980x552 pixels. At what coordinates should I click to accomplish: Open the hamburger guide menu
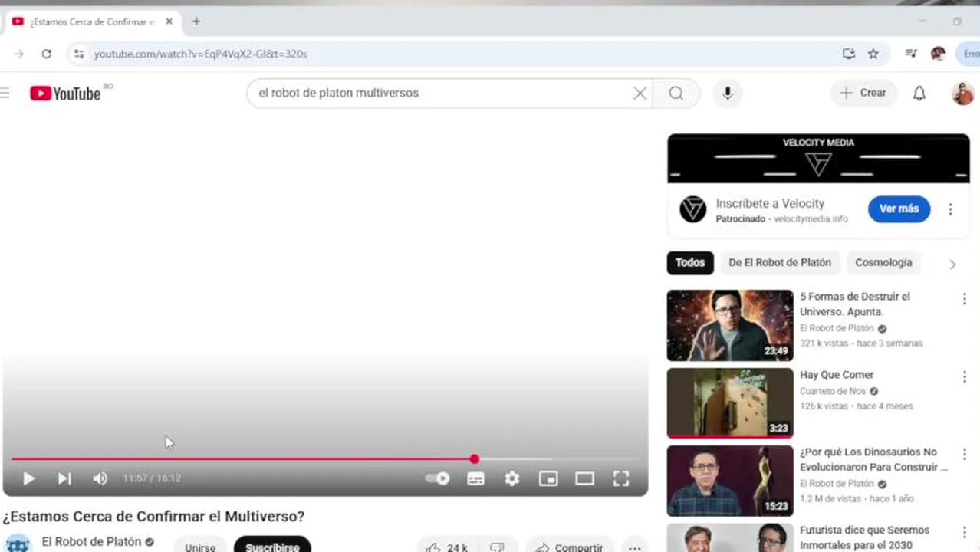pyautogui.click(x=5, y=93)
